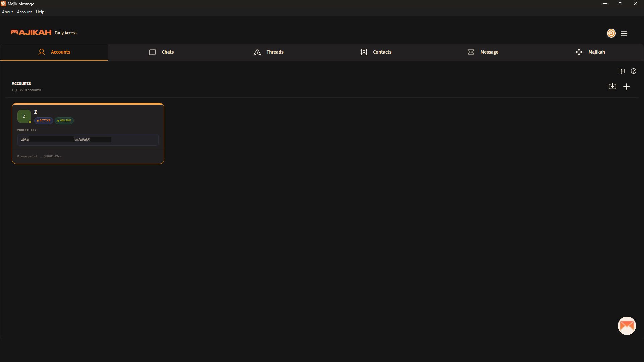Switch to the Chats tab
Viewport: 644px width, 362px height.
pyautogui.click(x=161, y=52)
